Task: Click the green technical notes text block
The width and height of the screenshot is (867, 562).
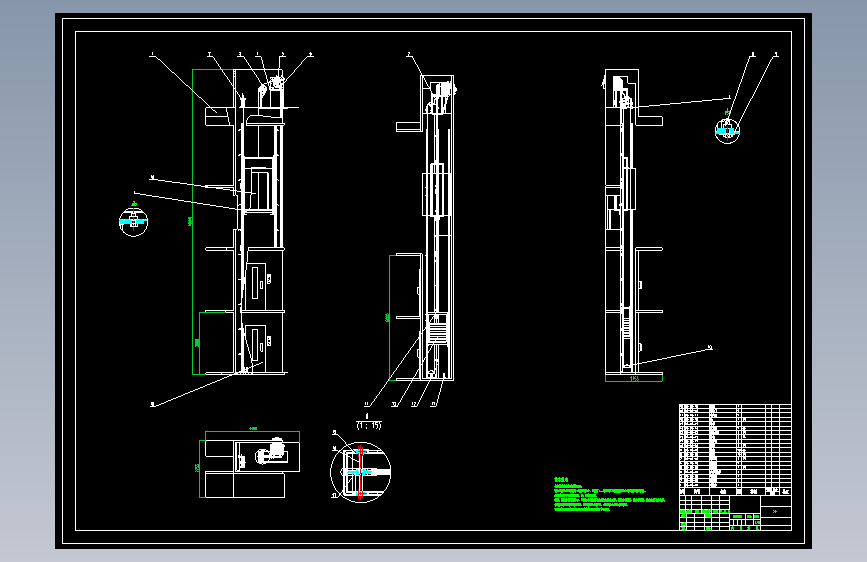Action: (x=609, y=495)
